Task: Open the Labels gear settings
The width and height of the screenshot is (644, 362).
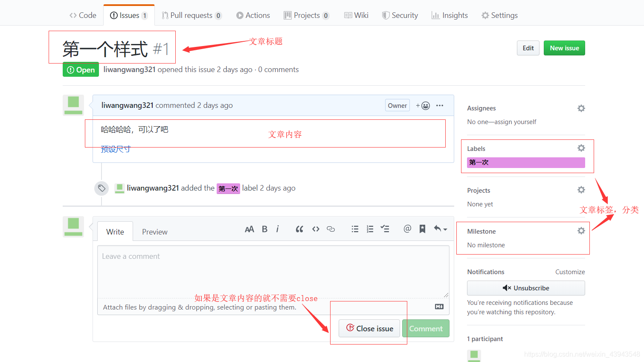Action: (581, 148)
